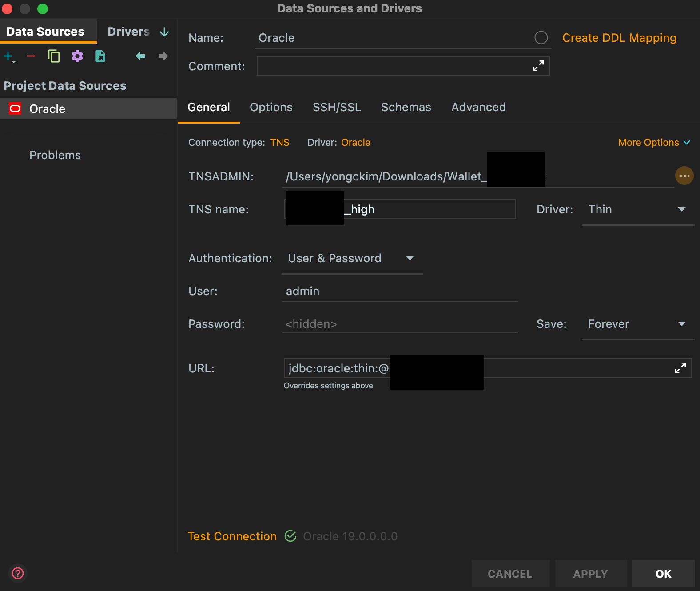The image size is (700, 591).
Task: Click the connection success checkmark icon
Action: [x=290, y=536]
